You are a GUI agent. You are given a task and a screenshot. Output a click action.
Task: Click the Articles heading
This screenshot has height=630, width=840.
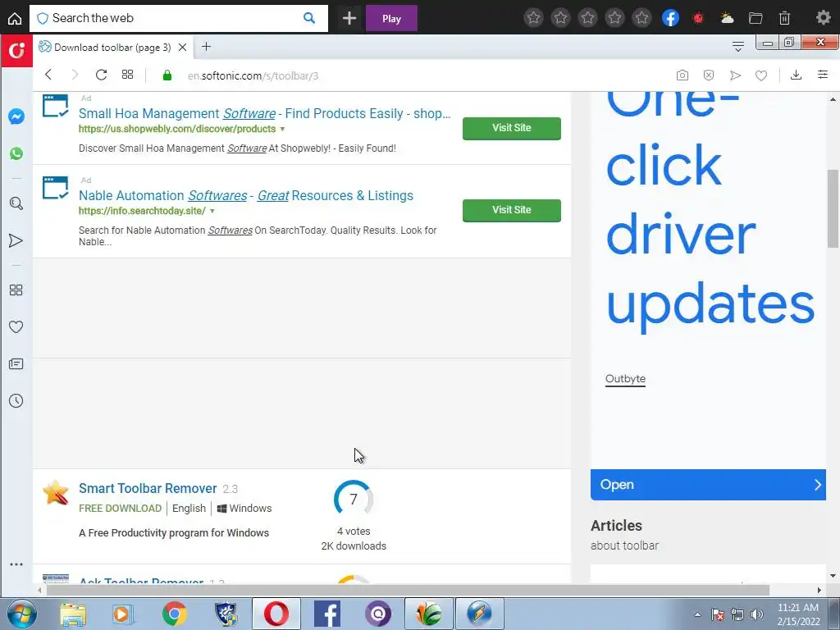point(616,526)
